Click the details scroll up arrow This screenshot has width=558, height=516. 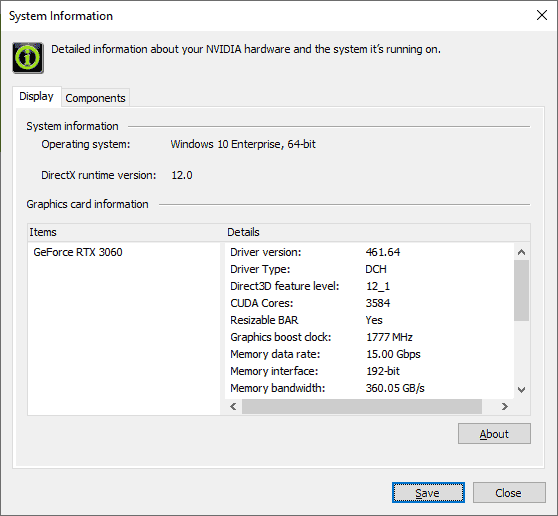point(521,252)
